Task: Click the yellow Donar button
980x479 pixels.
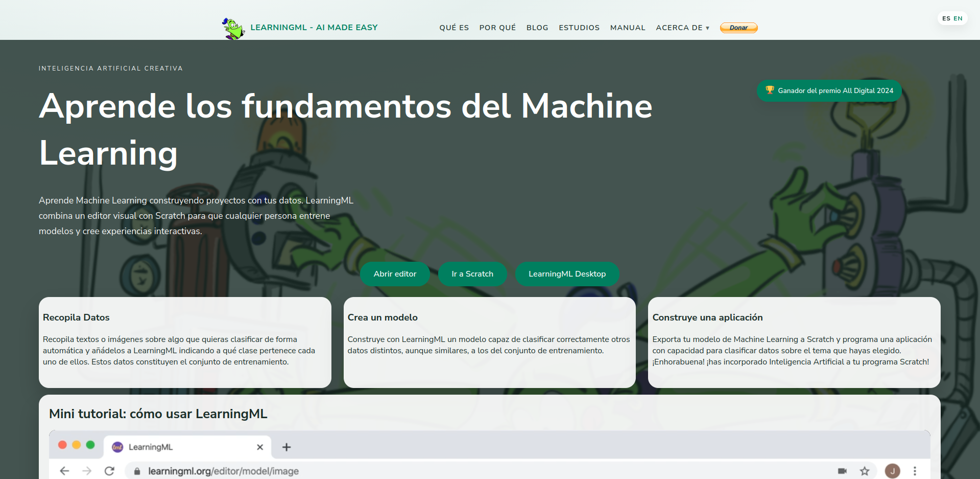Action: pos(738,28)
